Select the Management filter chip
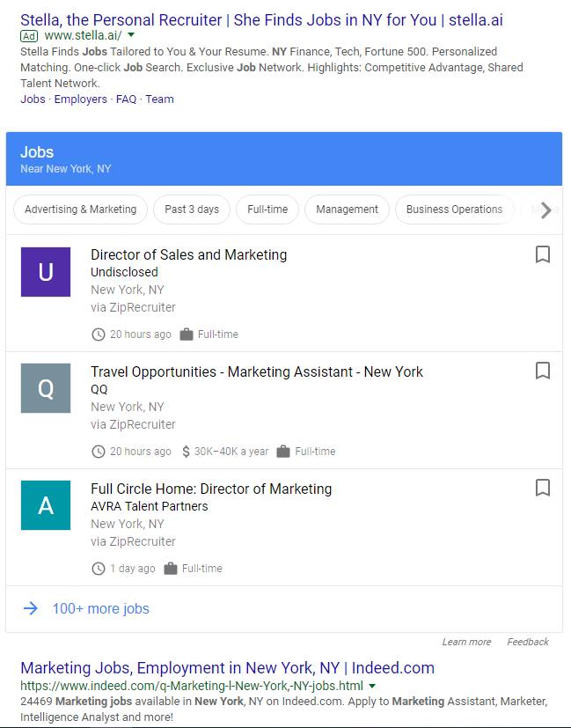The width and height of the screenshot is (571, 728). pyautogui.click(x=347, y=210)
